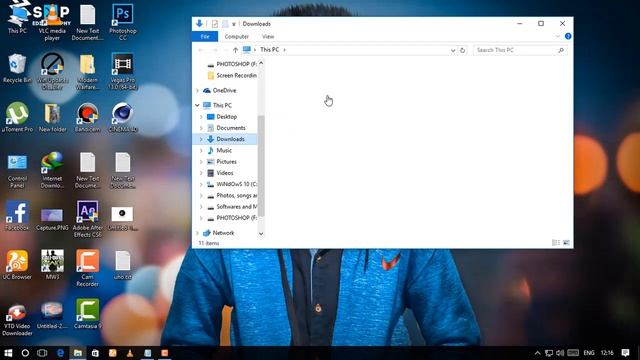The width and height of the screenshot is (640, 360).
Task: Click the volume icon in system tray
Action: 560,353
